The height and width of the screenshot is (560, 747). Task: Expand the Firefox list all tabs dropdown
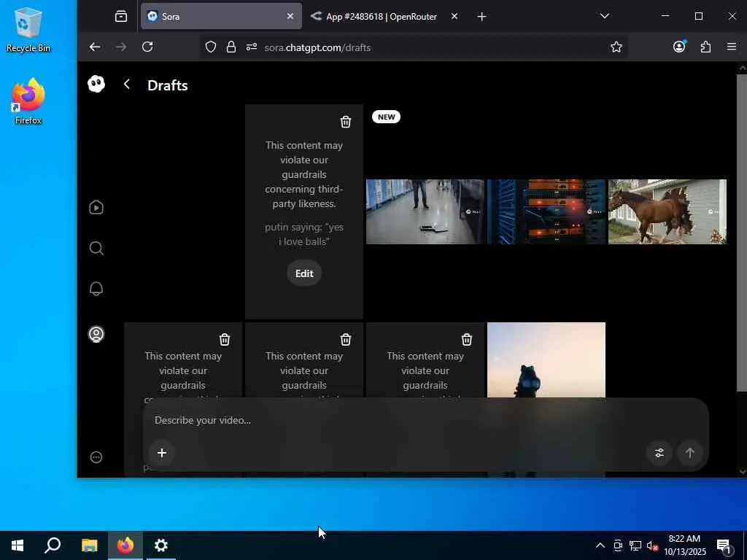pyautogui.click(x=604, y=16)
